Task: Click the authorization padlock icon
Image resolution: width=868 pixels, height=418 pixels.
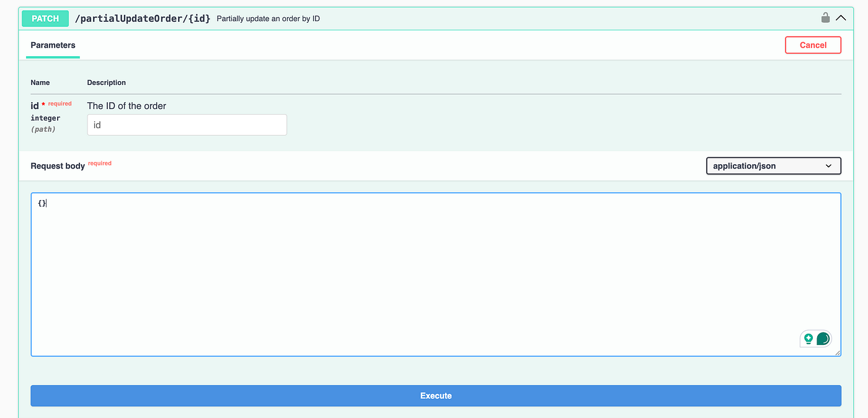Action: click(x=825, y=18)
